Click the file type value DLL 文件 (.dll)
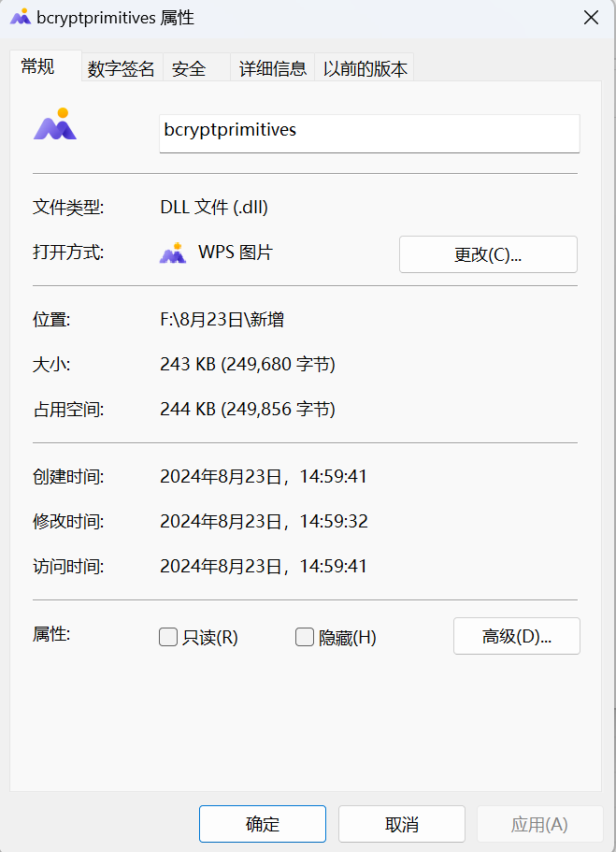 point(214,207)
